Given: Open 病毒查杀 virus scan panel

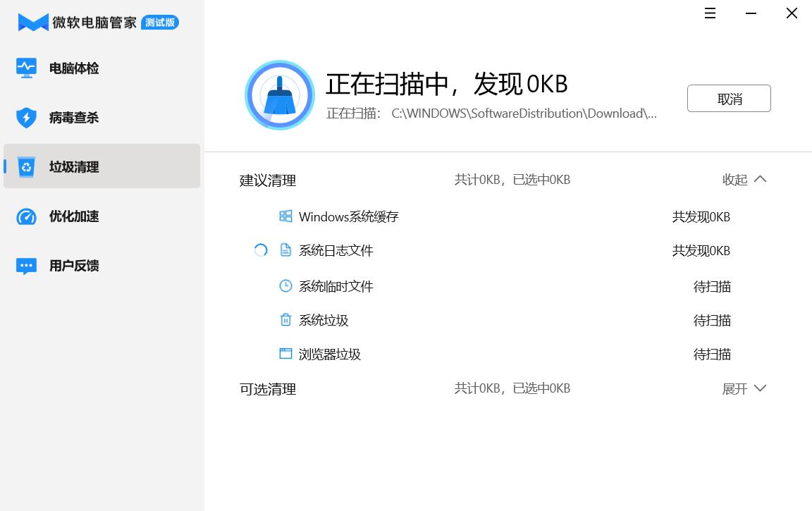Looking at the screenshot, I should (26, 117).
